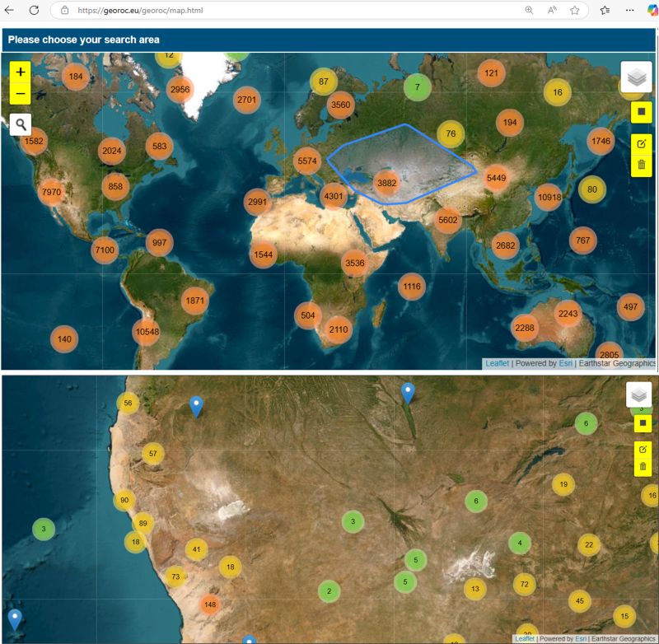
Task: Click the 10548 sample cluster marker
Action: click(x=146, y=332)
